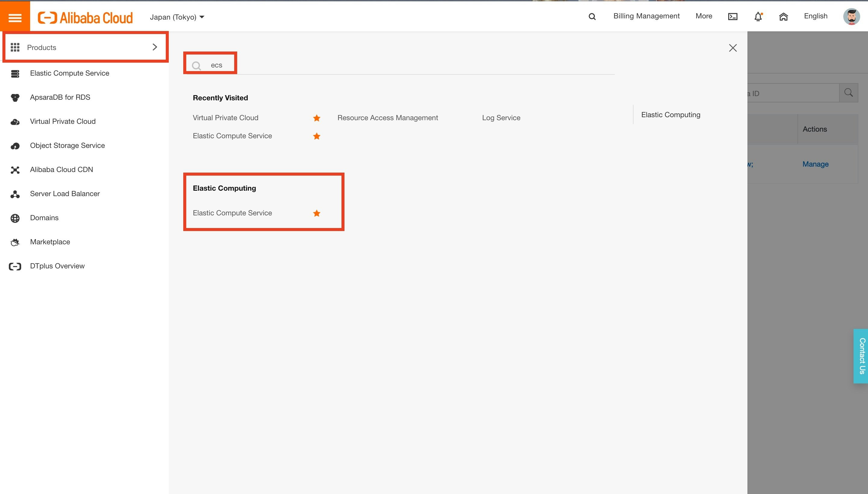Viewport: 868px width, 494px height.
Task: Open Elastic Compute Service in sidebar
Action: coord(69,73)
